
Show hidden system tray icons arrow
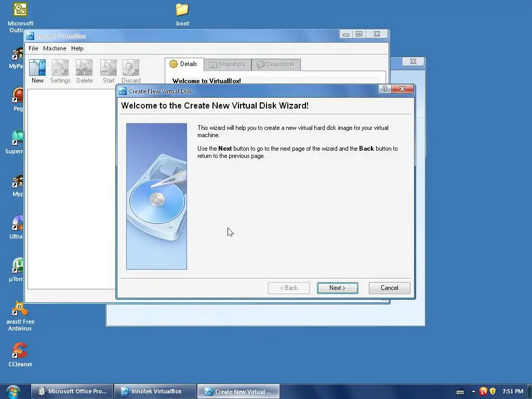coord(473,392)
